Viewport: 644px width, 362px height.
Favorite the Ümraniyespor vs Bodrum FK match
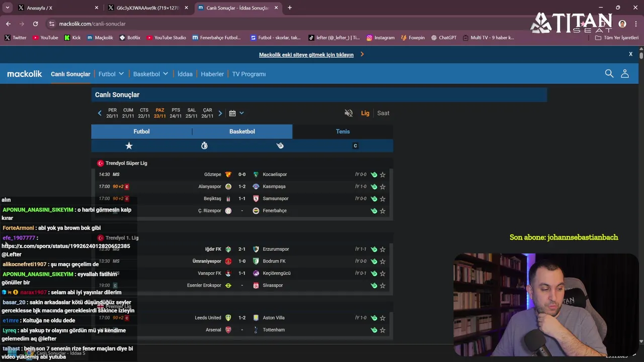tap(382, 261)
